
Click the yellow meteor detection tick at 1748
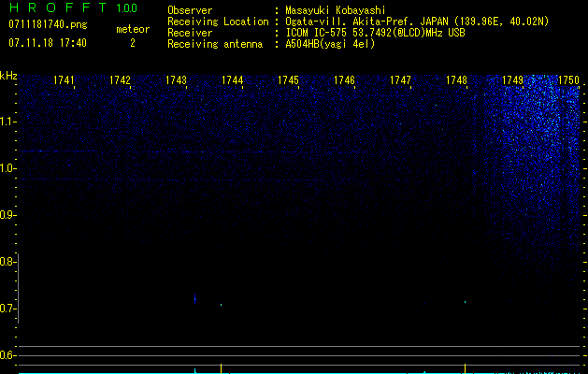pyautogui.click(x=465, y=368)
